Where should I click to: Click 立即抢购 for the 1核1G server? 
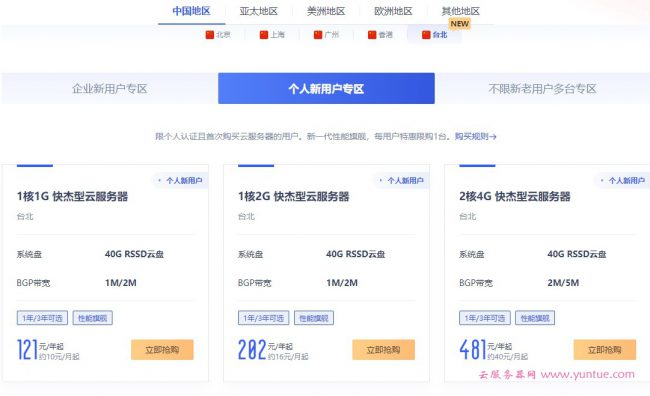(162, 350)
